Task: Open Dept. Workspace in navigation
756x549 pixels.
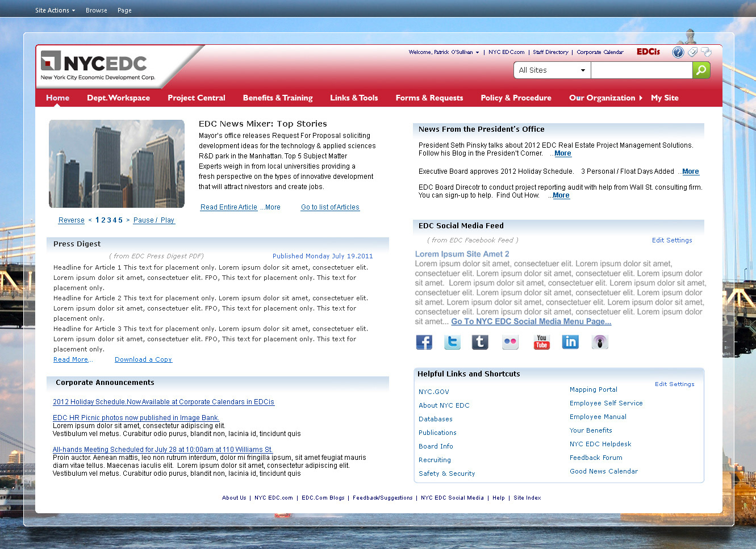Action: pos(118,98)
